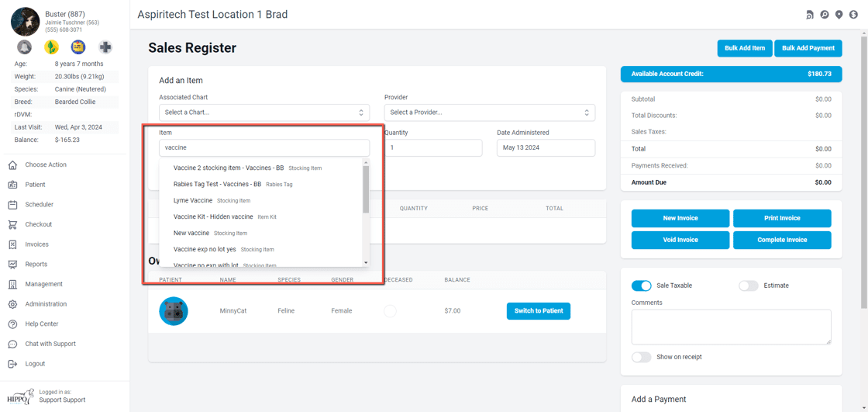Click the Invoices receipt icon
Viewport: 868px width, 412px height.
12,244
